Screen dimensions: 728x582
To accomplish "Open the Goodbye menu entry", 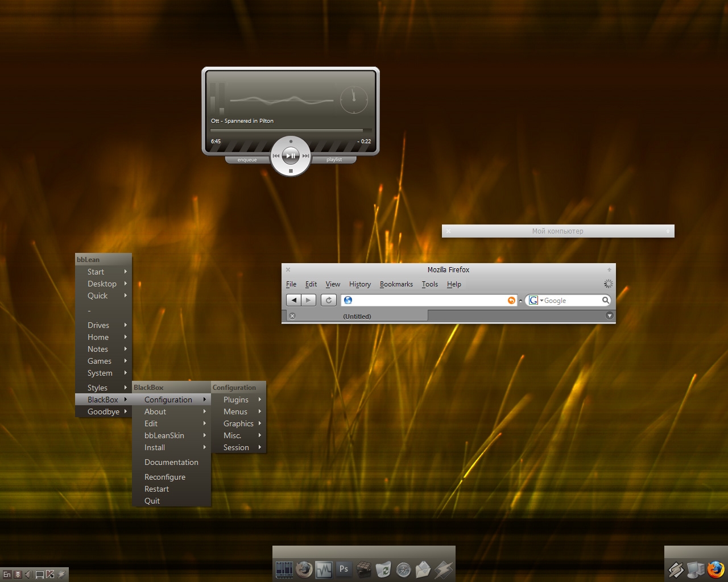I will tap(104, 411).
